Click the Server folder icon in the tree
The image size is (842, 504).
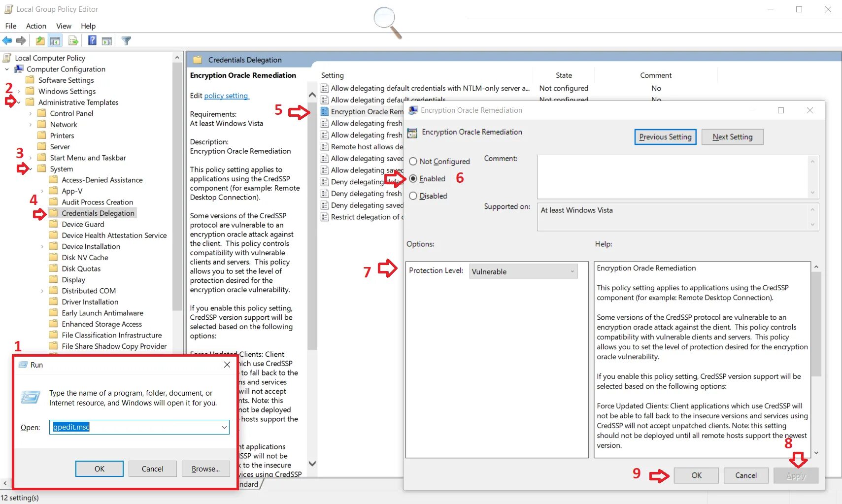pos(42,146)
